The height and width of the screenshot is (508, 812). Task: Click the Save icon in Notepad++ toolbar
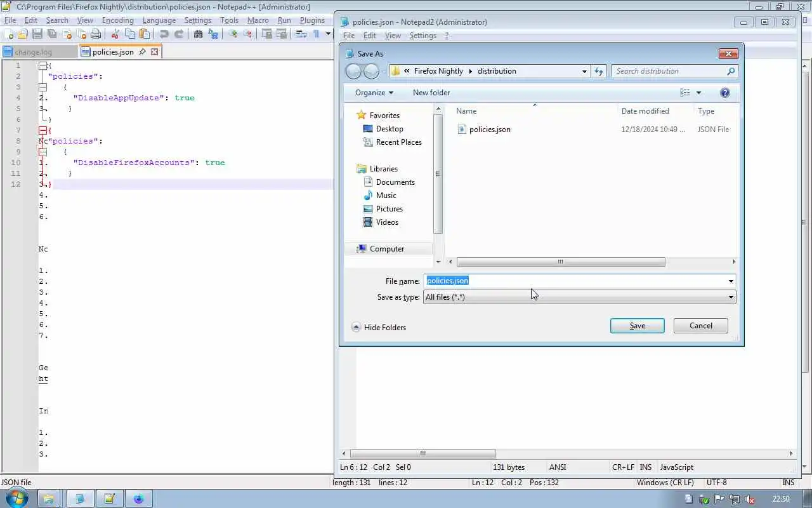pyautogui.click(x=37, y=34)
